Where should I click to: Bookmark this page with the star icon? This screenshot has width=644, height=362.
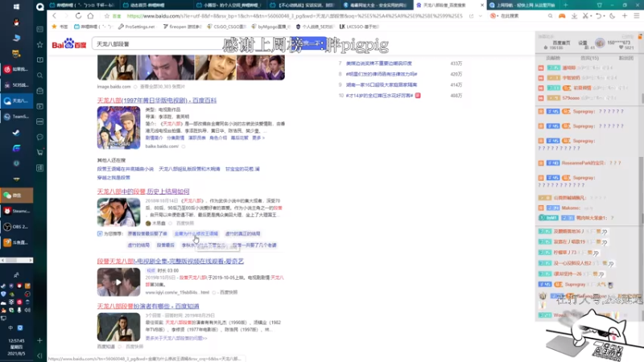tap(107, 16)
